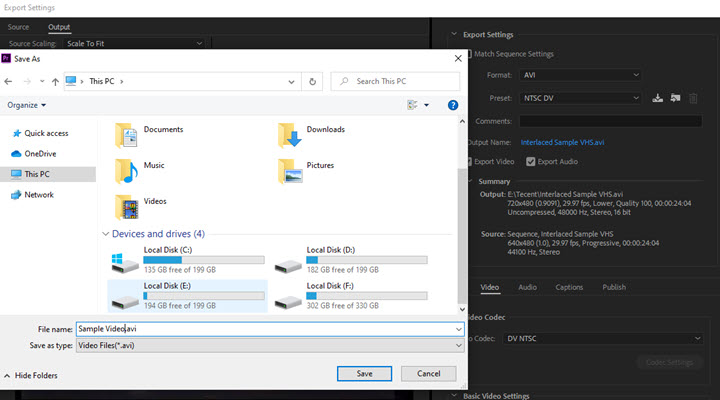This screenshot has height=400, width=720.
Task: Click the Search This PC field
Action: [395, 81]
